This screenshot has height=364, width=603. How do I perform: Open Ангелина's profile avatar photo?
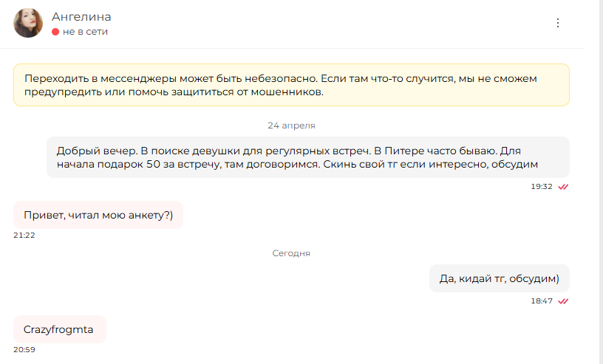coord(28,23)
